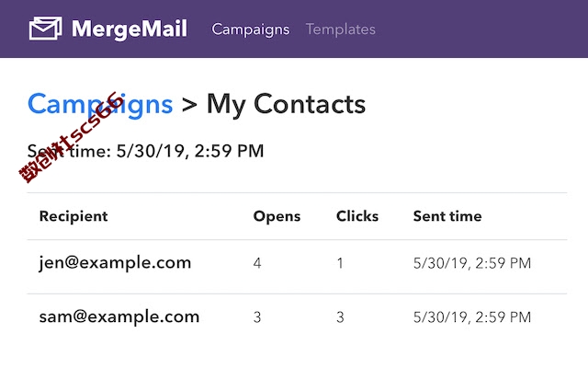Screen dimensions: 588x368
Task: Click the sent time in jen's row
Action: point(472,263)
